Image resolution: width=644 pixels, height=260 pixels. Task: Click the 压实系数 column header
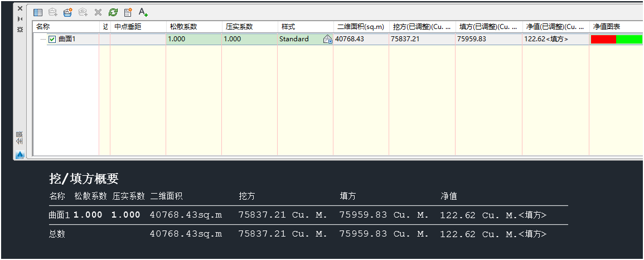pyautogui.click(x=250, y=27)
